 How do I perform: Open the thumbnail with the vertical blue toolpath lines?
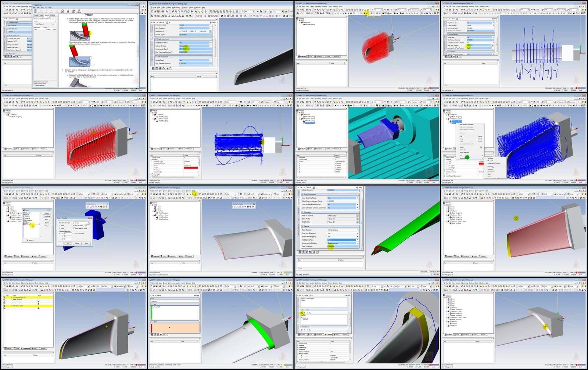pyautogui.click(x=514, y=46)
